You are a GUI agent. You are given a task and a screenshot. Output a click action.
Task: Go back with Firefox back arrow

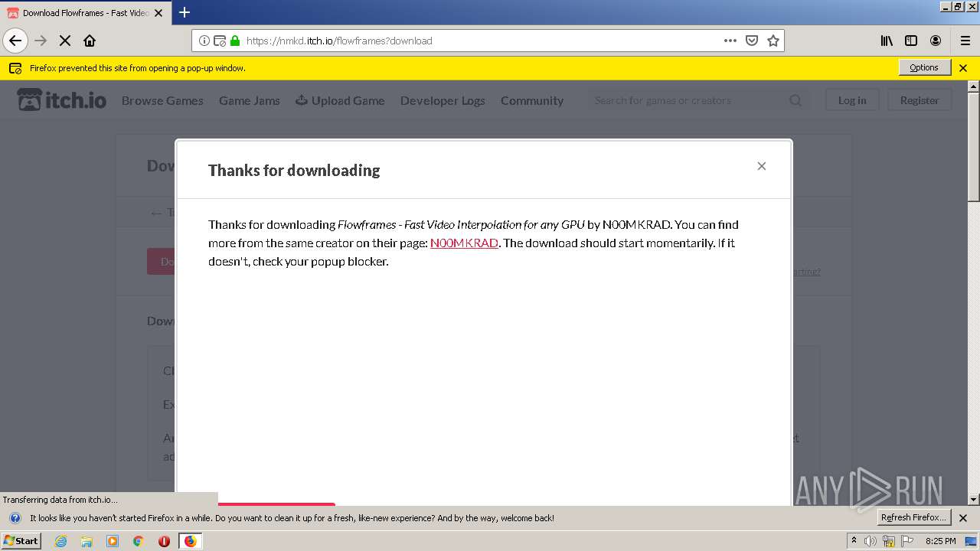coord(15,41)
